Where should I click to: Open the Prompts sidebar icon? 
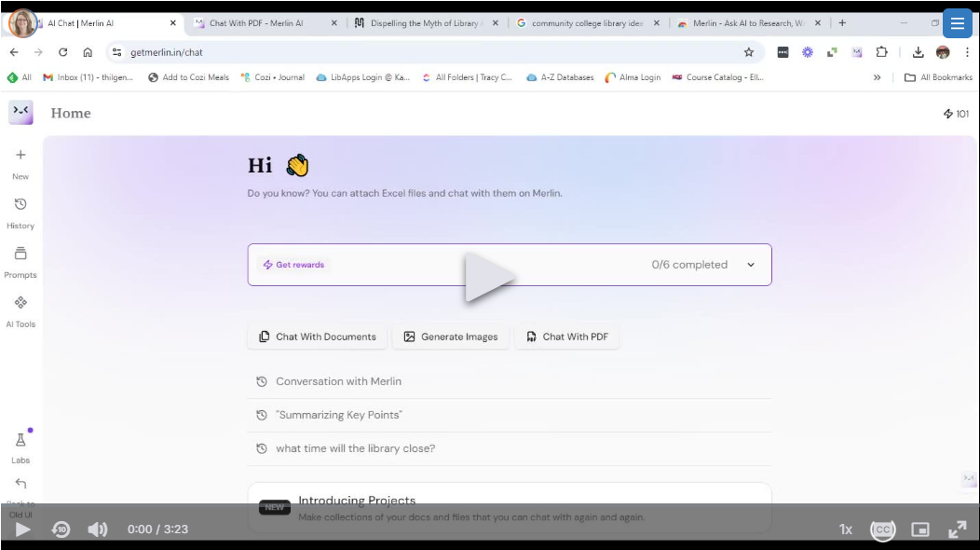[20, 254]
